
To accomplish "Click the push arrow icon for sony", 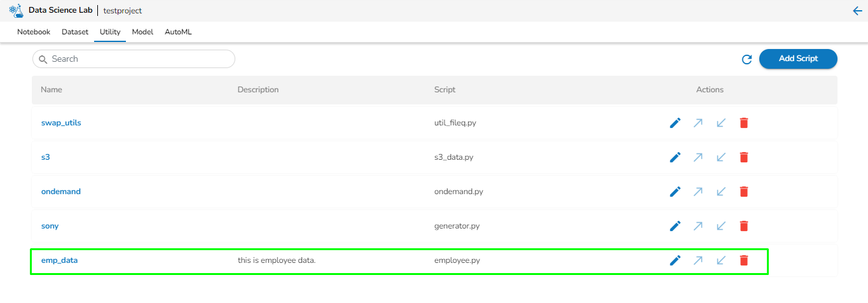I will point(698,226).
